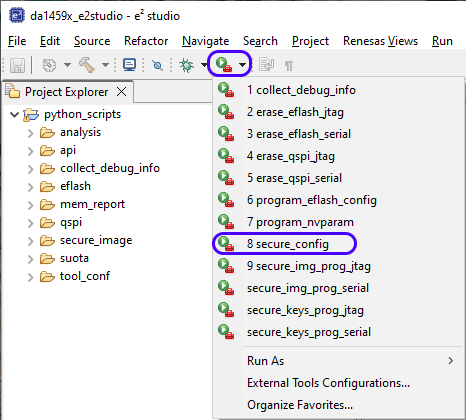Image resolution: width=466 pixels, height=420 pixels.
Task: Run 7 program_nvparam tool
Action: (338, 222)
